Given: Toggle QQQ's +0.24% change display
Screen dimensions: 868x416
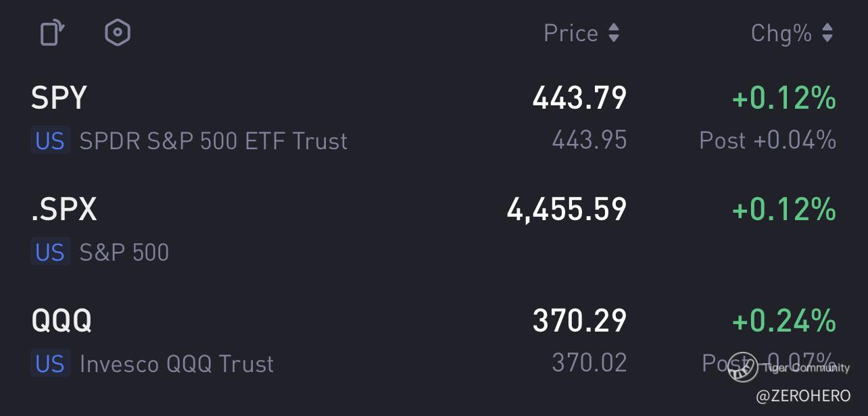Looking at the screenshot, I should pos(783,320).
